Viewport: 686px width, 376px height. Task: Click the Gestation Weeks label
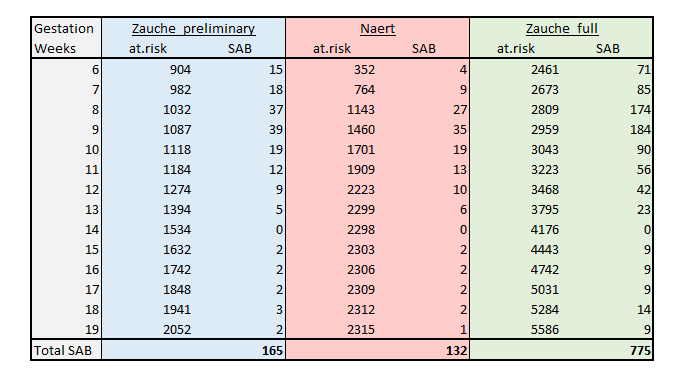(x=64, y=39)
